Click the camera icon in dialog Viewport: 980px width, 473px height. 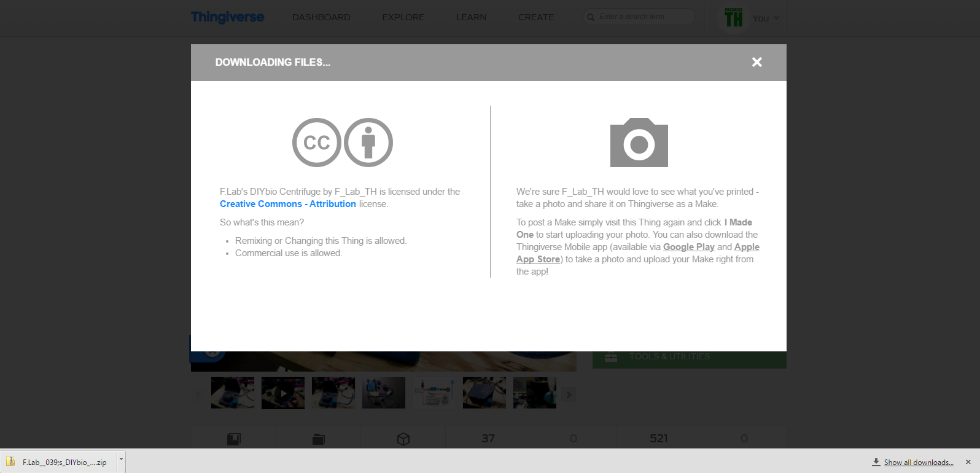pos(639,143)
